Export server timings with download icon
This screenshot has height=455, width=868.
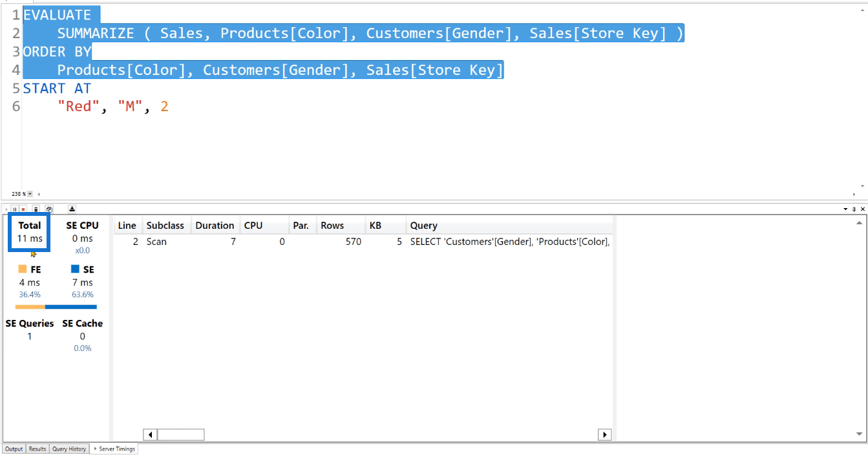72,209
